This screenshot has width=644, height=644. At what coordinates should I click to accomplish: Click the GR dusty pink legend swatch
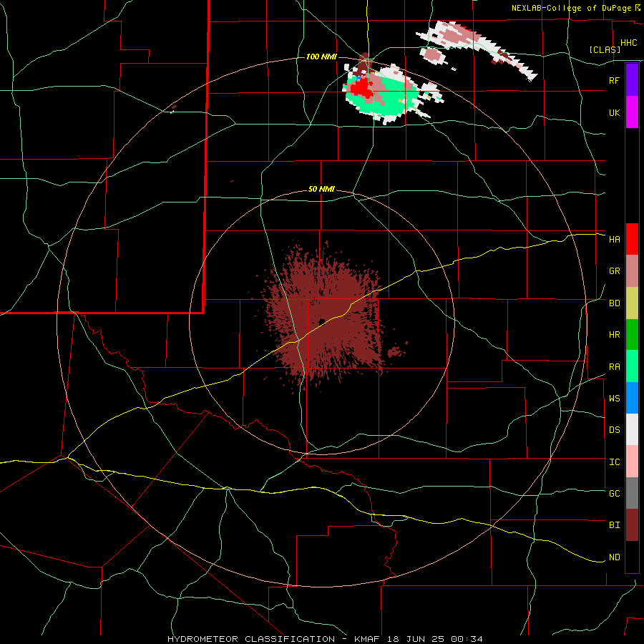click(632, 271)
